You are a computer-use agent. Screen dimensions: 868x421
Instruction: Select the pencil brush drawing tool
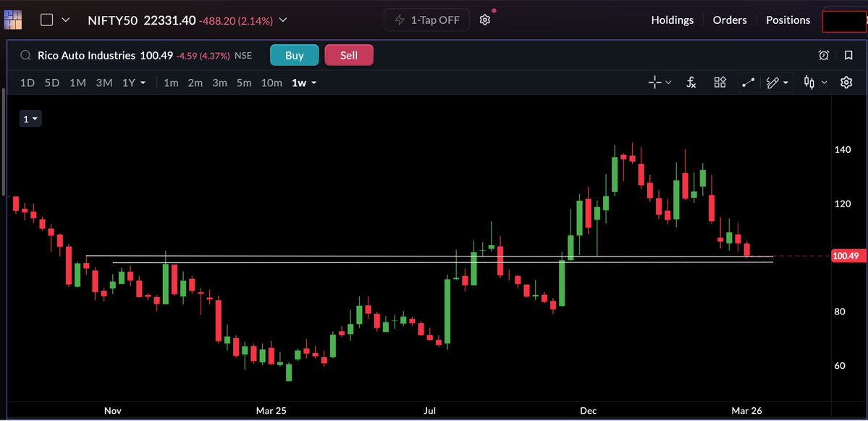click(772, 83)
